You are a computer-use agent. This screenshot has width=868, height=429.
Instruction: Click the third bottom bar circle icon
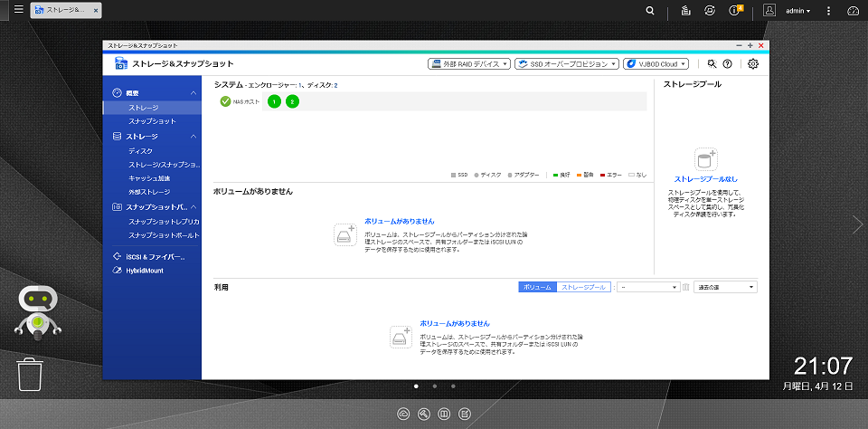445,414
